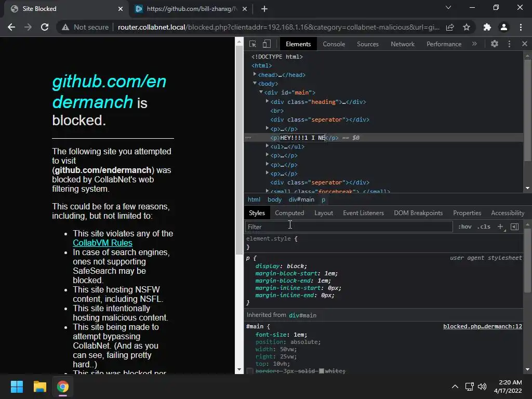532x399 pixels.
Task: Open the Chrome profile avatar
Action: click(x=504, y=27)
